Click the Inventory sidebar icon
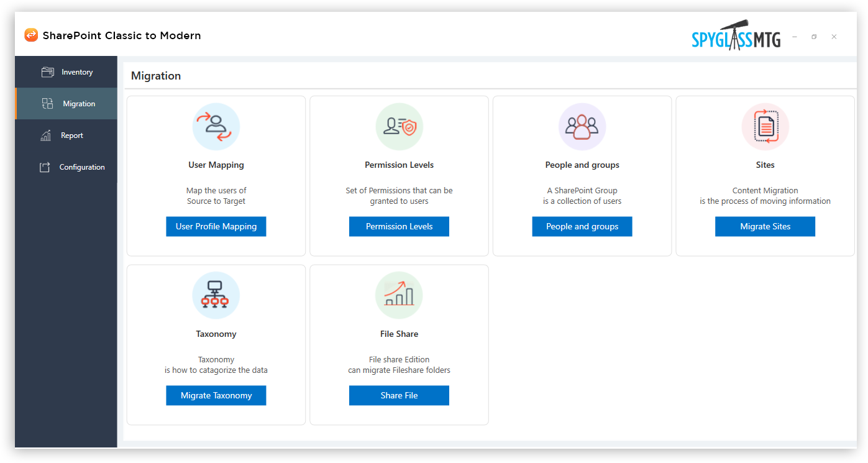Screen dimensions: 868x463 point(48,72)
